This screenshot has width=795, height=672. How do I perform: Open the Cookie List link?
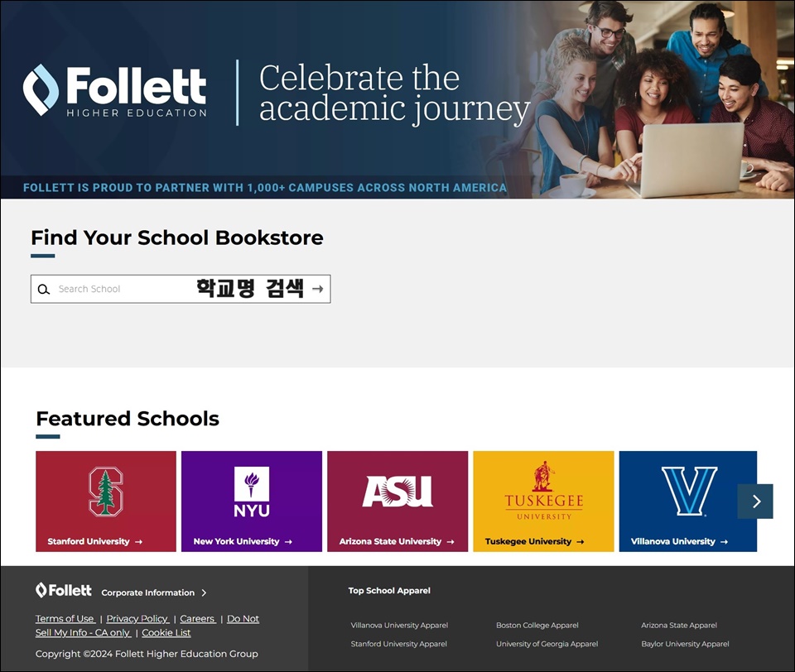tap(166, 632)
